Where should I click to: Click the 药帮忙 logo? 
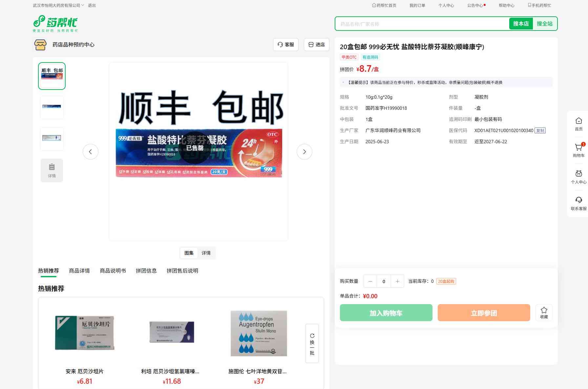coord(55,24)
